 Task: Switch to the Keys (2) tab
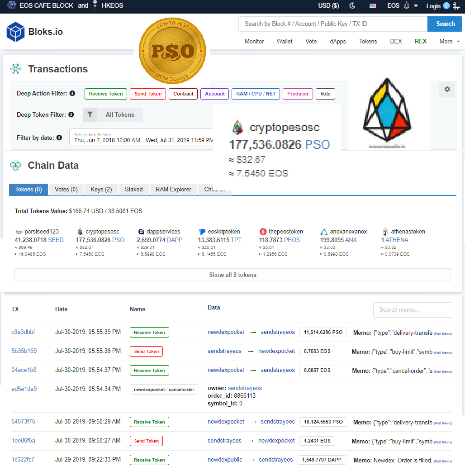(x=101, y=190)
